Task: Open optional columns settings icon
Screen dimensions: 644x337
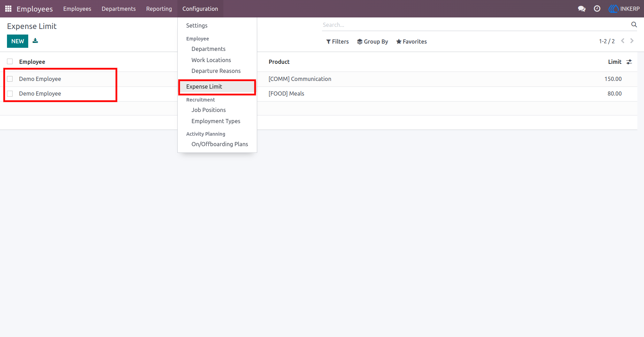Action: [x=629, y=62]
